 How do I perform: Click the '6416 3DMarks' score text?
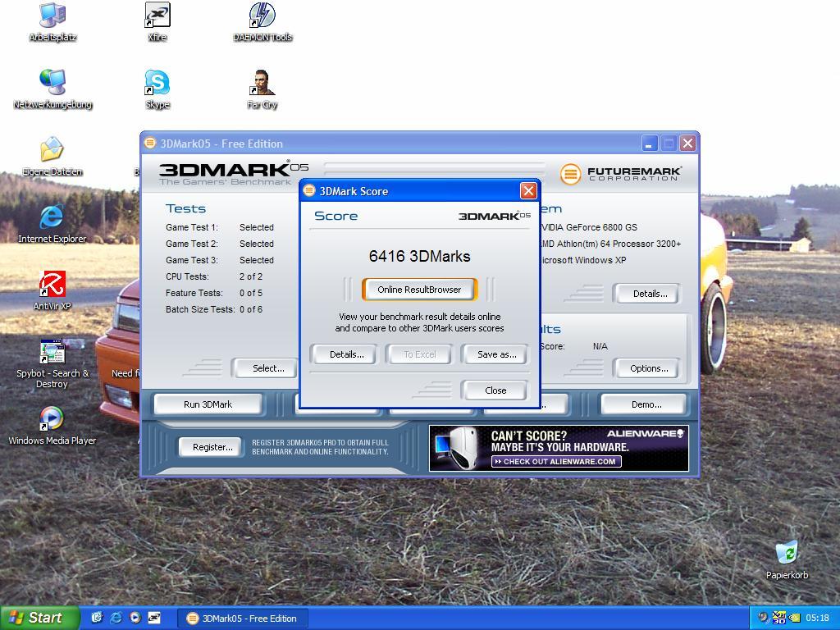(419, 256)
